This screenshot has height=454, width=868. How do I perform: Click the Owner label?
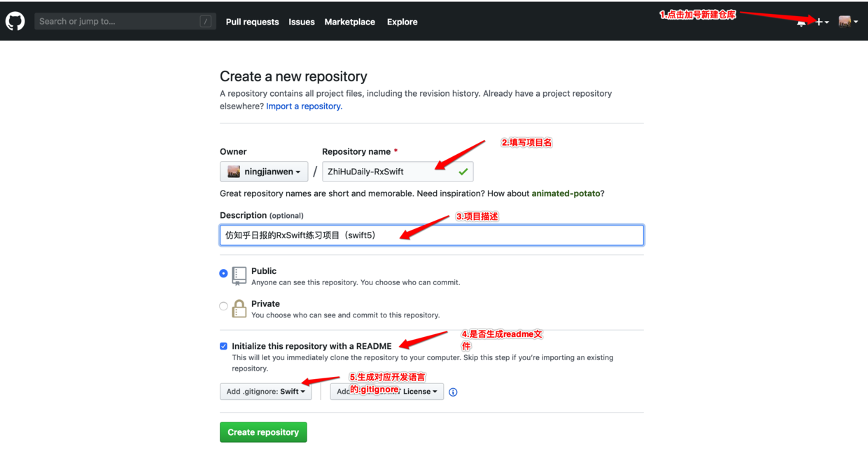[233, 151]
